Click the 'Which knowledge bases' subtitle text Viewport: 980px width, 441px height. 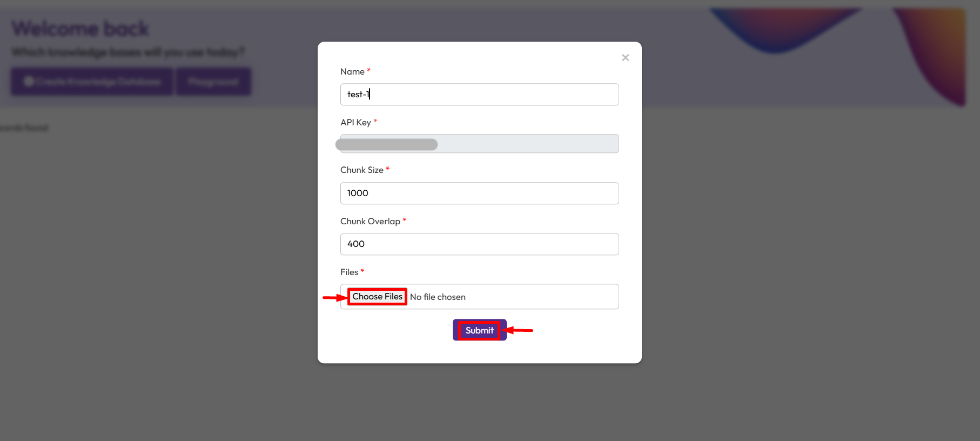point(128,52)
